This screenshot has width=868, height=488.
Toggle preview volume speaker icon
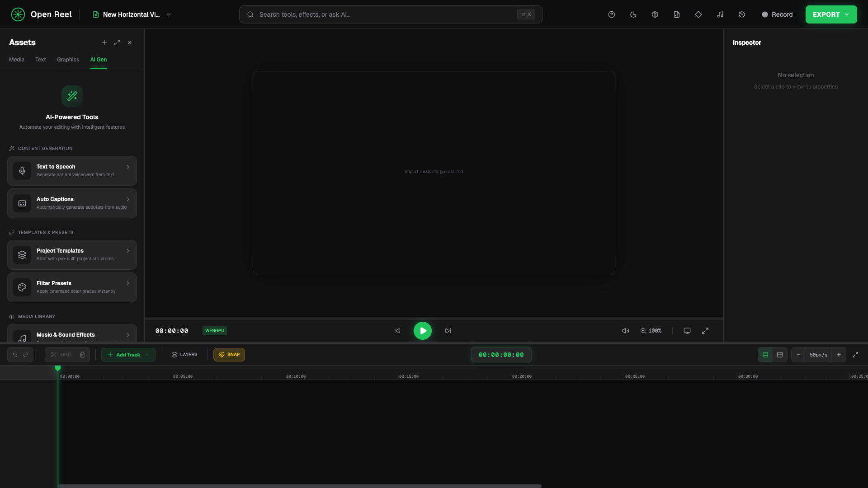click(626, 331)
